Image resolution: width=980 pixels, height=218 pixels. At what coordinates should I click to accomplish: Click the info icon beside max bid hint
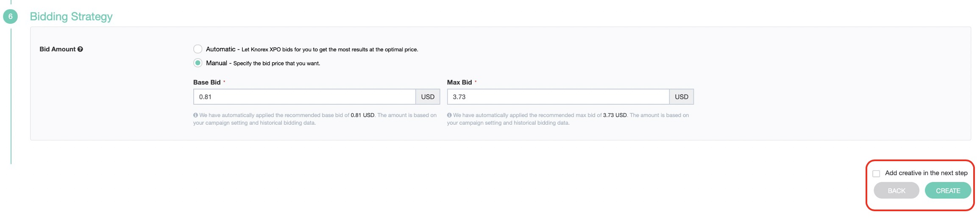449,115
